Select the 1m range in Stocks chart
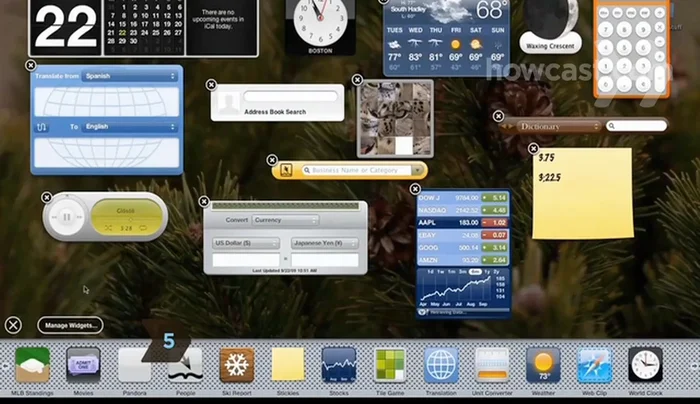Screen dimensions: 700x404 click(x=452, y=272)
